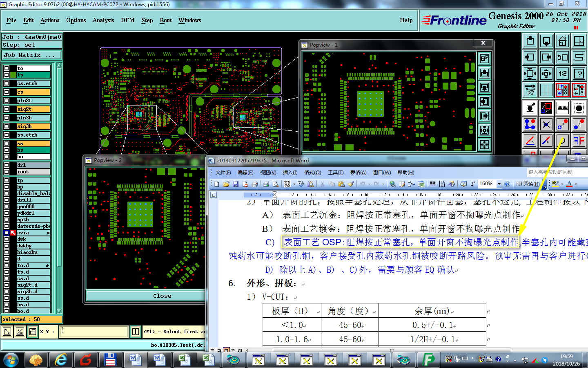
Task: Click the previous view (undo zoom) icon
Action: [x=563, y=57]
